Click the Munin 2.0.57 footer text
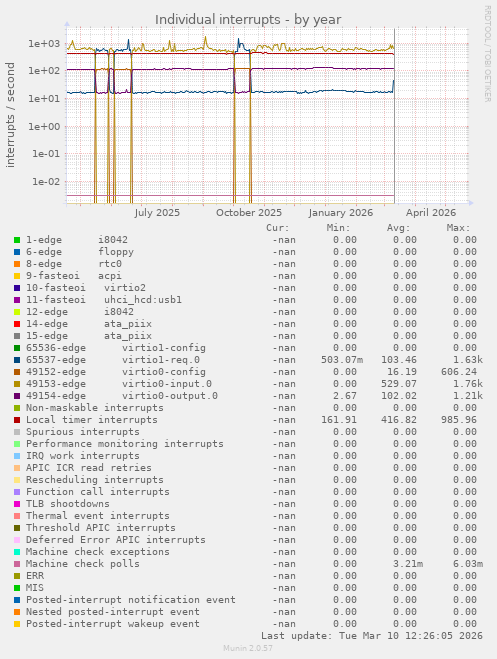The width and height of the screenshot is (497, 659). click(248, 648)
